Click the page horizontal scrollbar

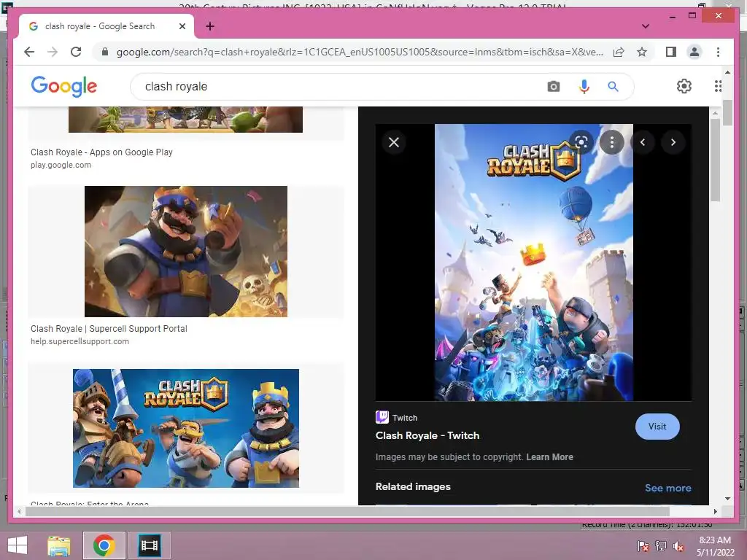coord(348,511)
